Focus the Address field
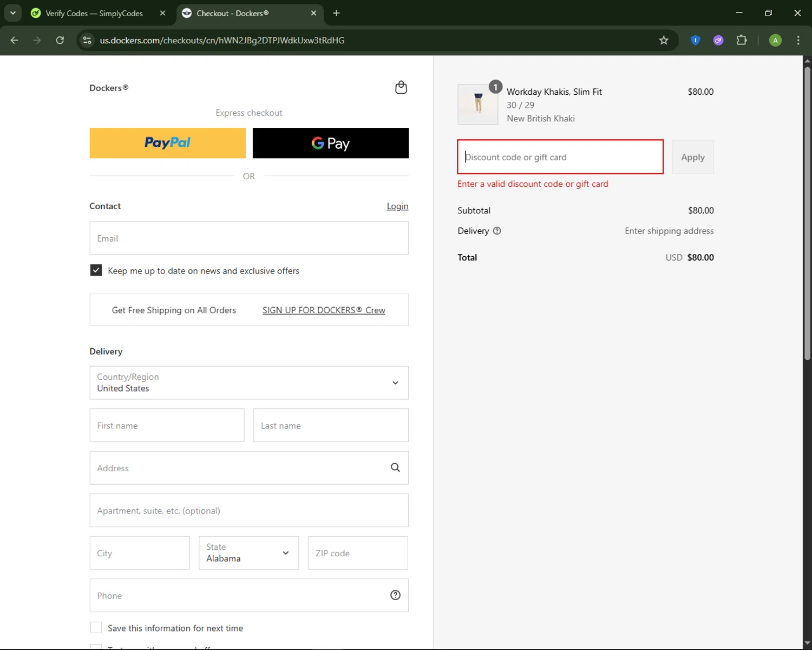Screen dimensions: 812x650 [x=249, y=468]
